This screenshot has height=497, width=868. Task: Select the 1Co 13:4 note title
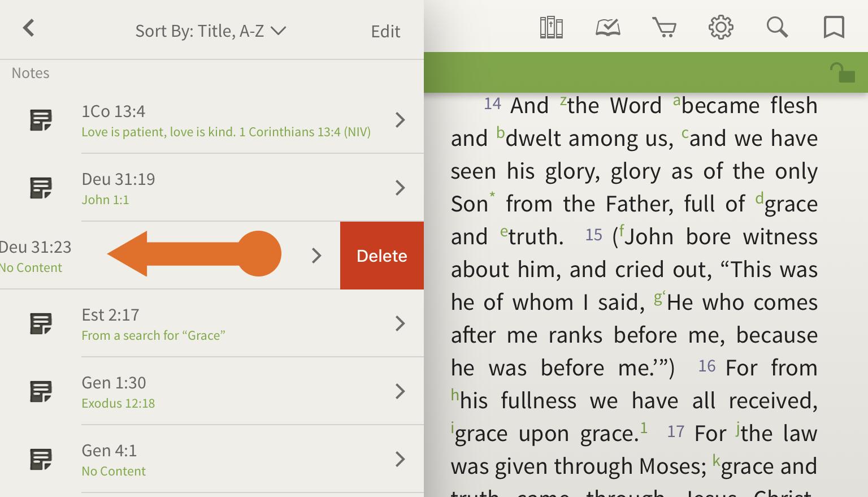pos(114,111)
